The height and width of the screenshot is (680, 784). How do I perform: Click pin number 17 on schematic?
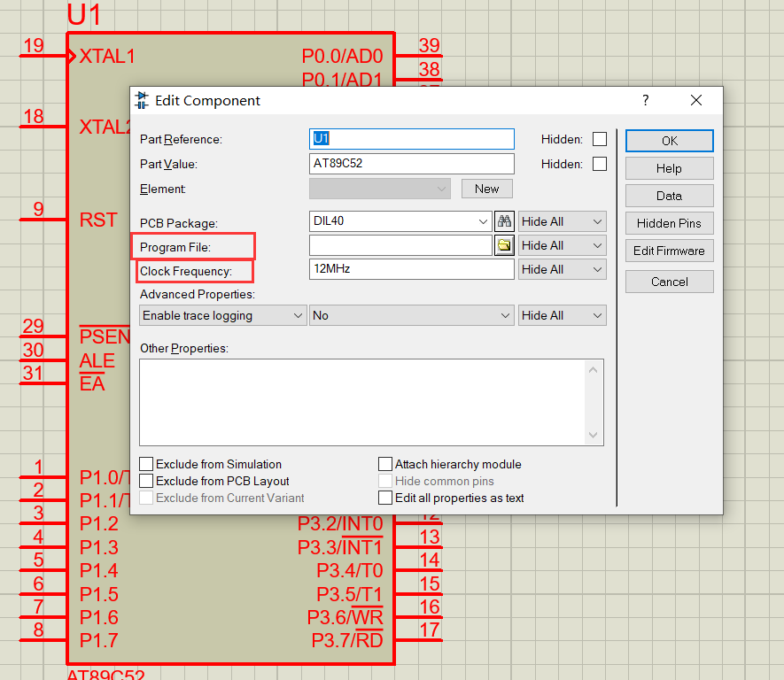coord(430,630)
